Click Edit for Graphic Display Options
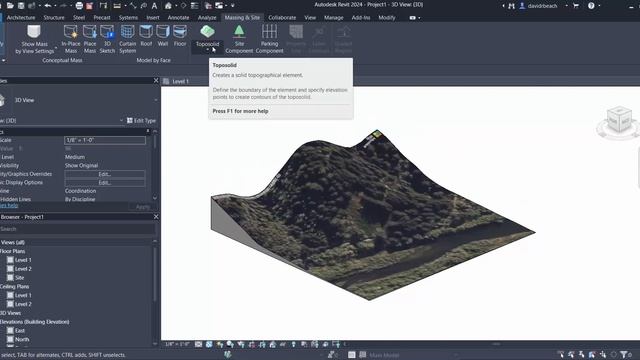This screenshot has height=360, width=640. pyautogui.click(x=104, y=182)
